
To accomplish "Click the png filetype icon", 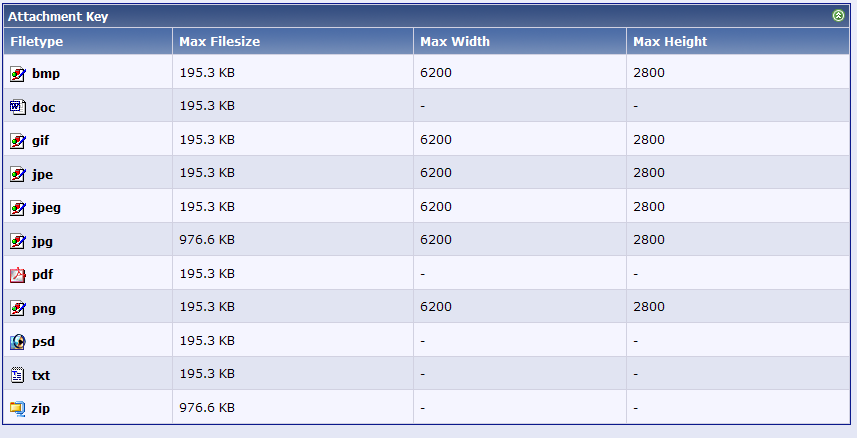I will [17, 308].
